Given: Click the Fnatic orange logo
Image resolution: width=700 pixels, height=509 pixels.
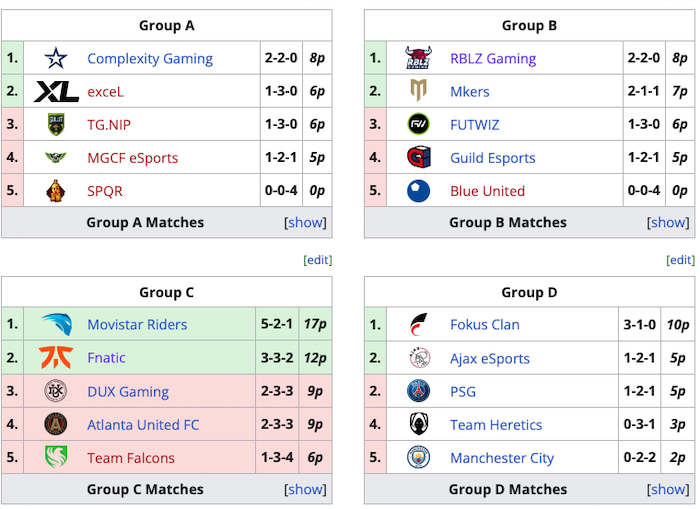Looking at the screenshot, I should click(x=56, y=357).
